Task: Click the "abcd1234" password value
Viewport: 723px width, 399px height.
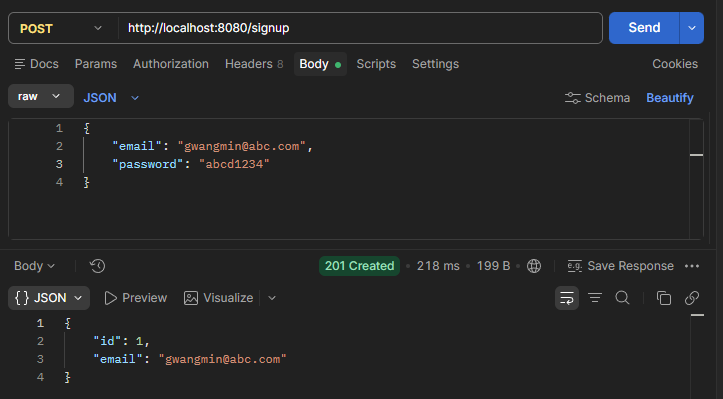Action: [234, 164]
